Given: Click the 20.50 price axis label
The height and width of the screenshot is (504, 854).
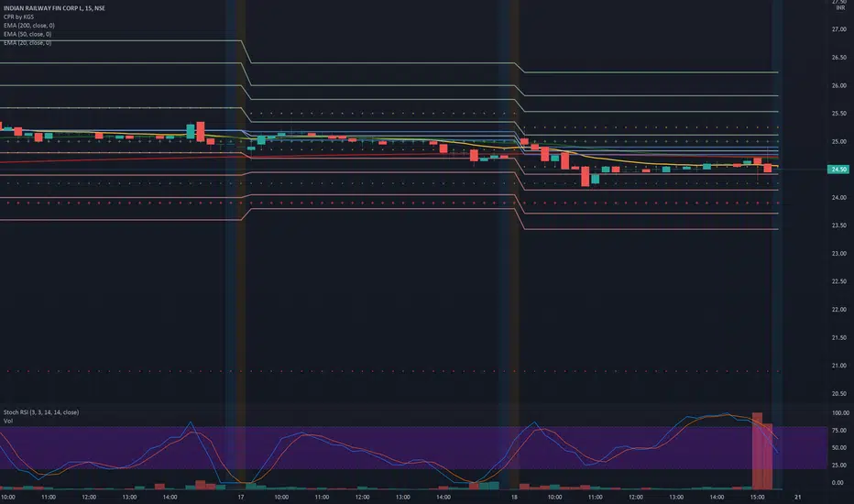Looking at the screenshot, I should click(x=838, y=393).
